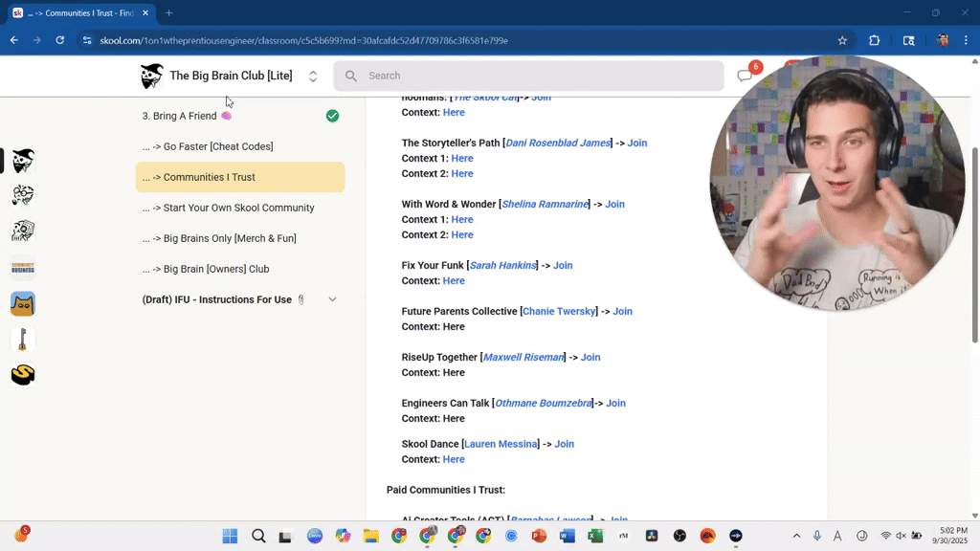Click the Big Brain Club logo
The width and height of the screenshot is (980, 551).
pyautogui.click(x=151, y=76)
